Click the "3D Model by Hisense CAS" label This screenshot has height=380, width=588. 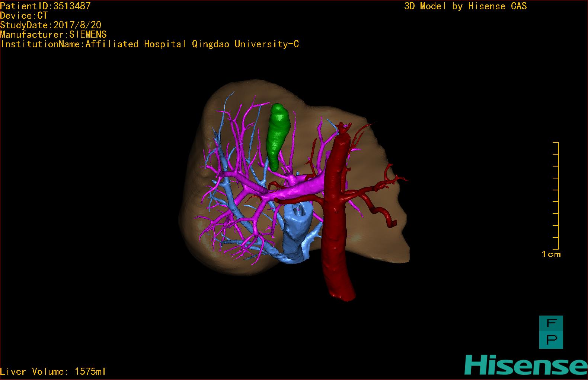[466, 6]
